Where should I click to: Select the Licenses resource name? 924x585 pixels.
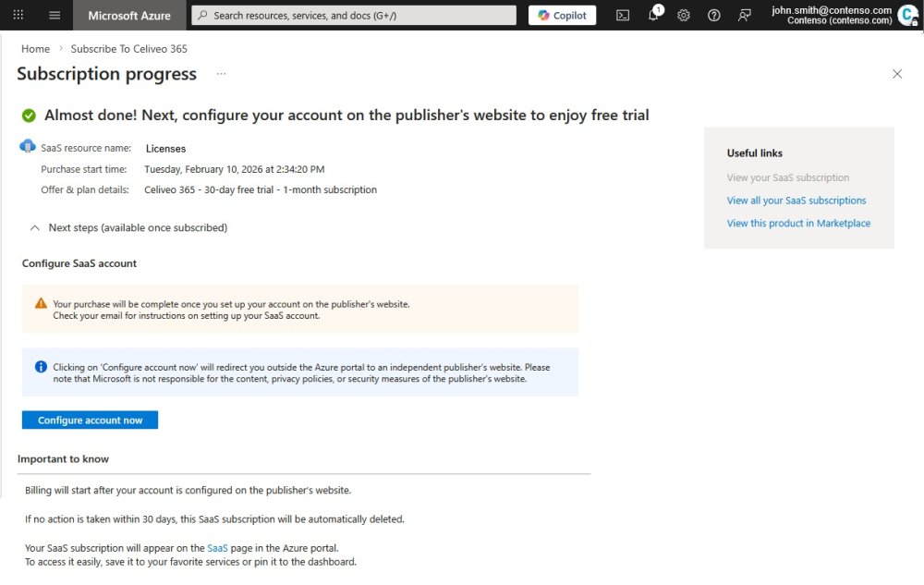tap(165, 149)
